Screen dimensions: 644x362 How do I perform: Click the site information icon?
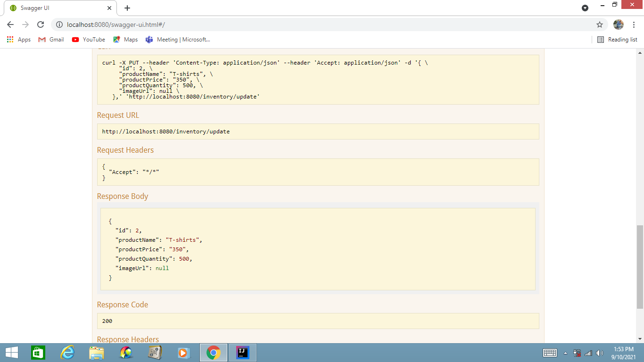pyautogui.click(x=59, y=25)
